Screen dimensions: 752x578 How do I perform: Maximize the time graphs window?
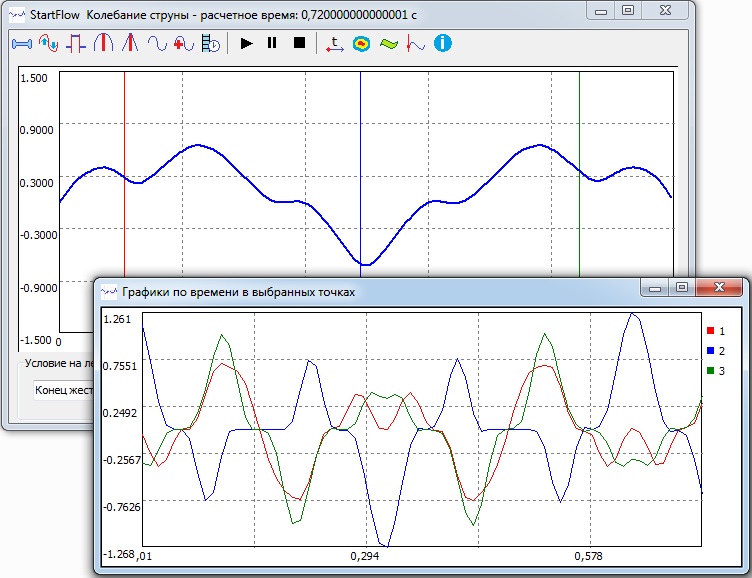click(x=682, y=287)
